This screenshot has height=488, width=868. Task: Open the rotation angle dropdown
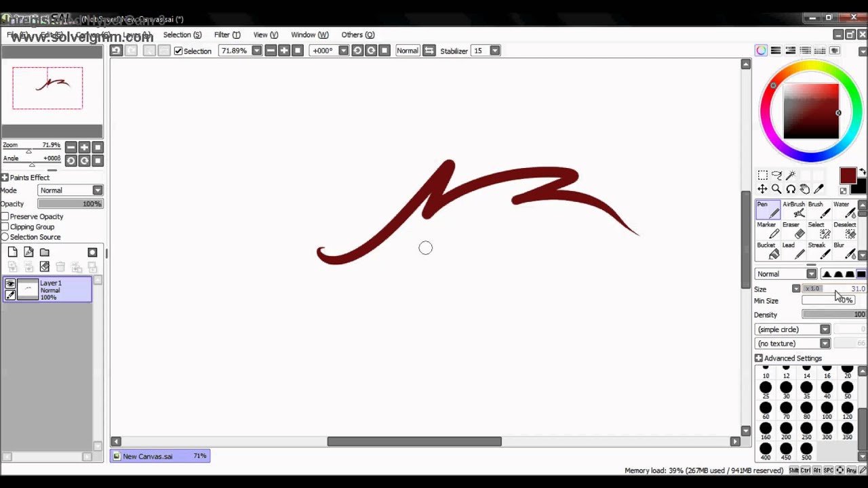(x=343, y=51)
